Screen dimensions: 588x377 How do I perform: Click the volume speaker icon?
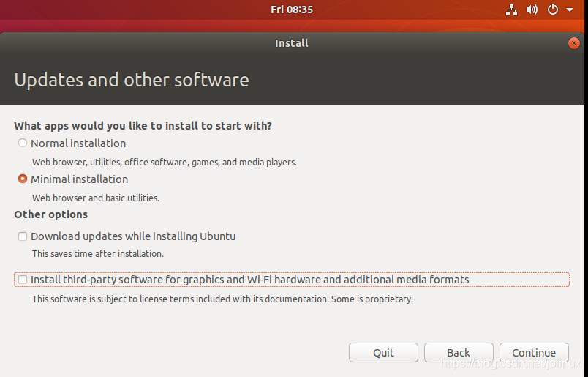coord(532,10)
